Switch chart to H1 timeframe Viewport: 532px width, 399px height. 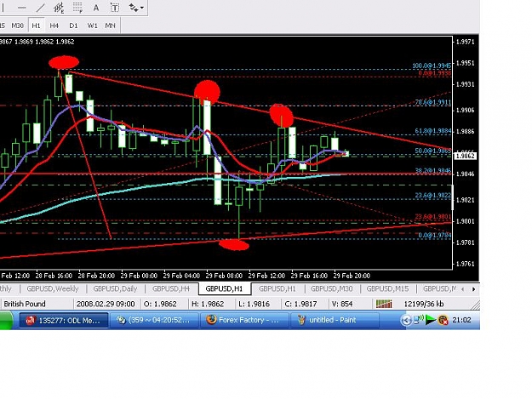[36, 26]
